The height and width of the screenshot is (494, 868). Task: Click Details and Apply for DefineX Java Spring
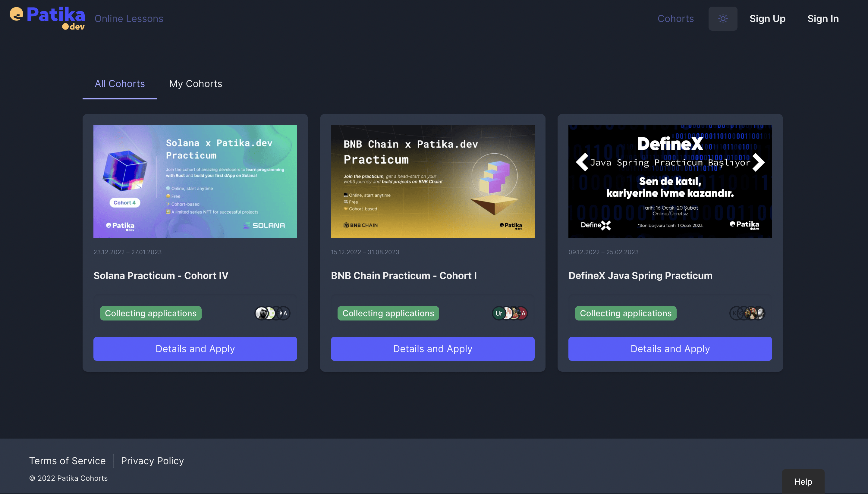pyautogui.click(x=670, y=349)
